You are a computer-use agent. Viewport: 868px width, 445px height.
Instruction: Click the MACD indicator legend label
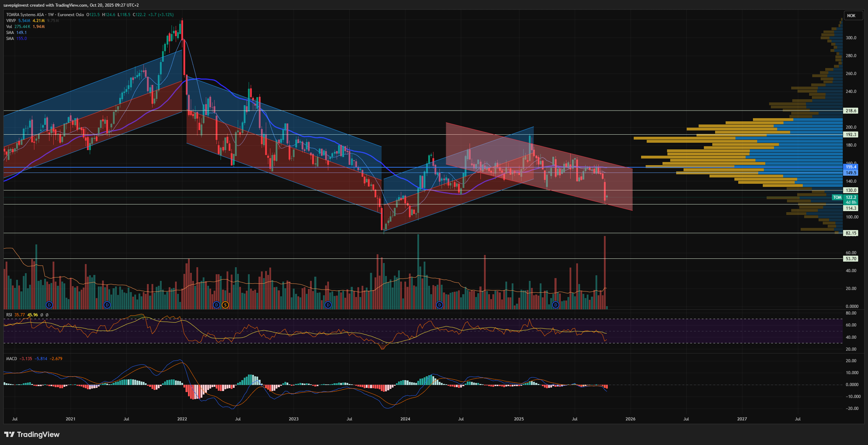pos(11,359)
